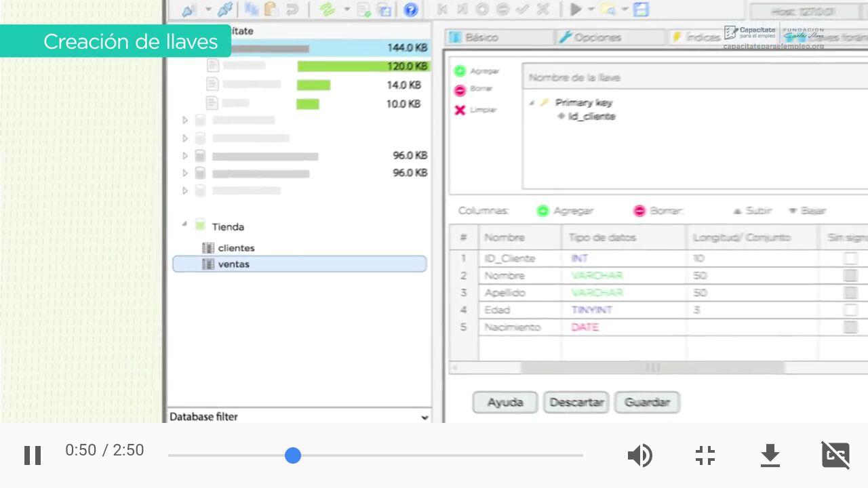Viewport: 868px width, 488px height.
Task: Pause the video playback
Action: pyautogui.click(x=33, y=455)
